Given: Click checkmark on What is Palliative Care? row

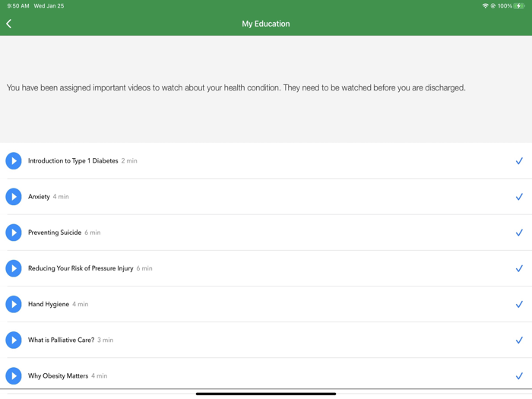Looking at the screenshot, I should pos(519,340).
